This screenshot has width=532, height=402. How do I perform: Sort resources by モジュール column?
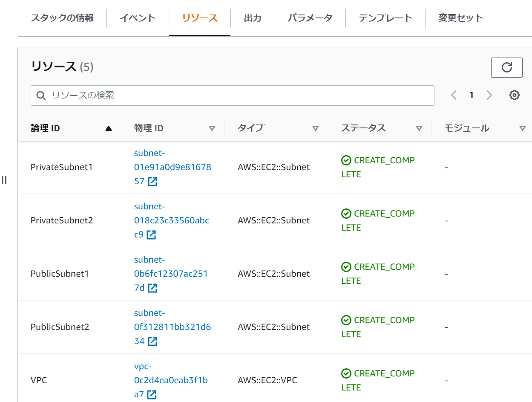523,128
